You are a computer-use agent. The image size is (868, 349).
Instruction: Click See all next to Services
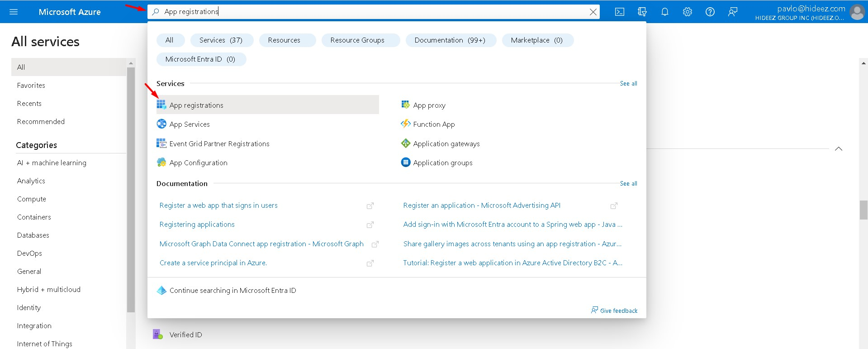[628, 84]
